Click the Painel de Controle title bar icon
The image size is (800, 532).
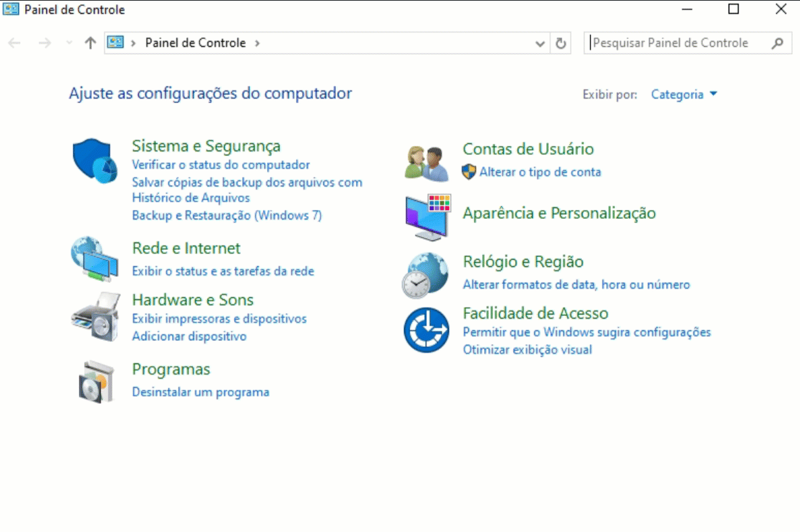[11, 10]
